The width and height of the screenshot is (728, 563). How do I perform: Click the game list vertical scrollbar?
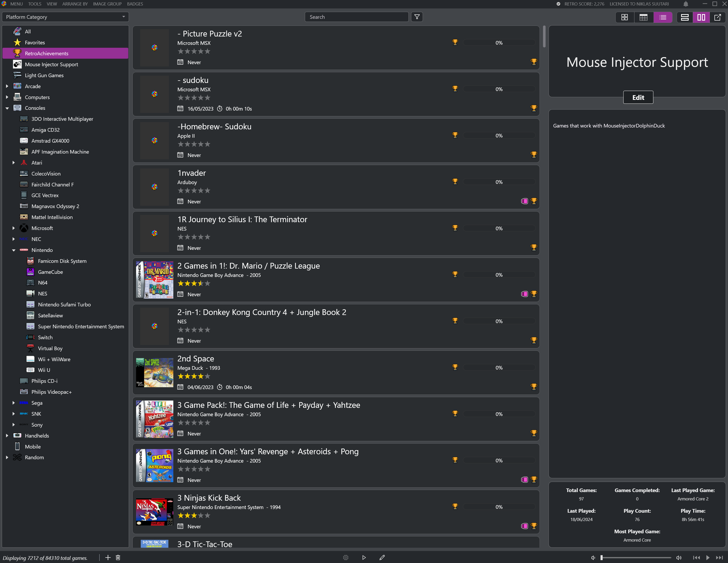pyautogui.click(x=544, y=37)
